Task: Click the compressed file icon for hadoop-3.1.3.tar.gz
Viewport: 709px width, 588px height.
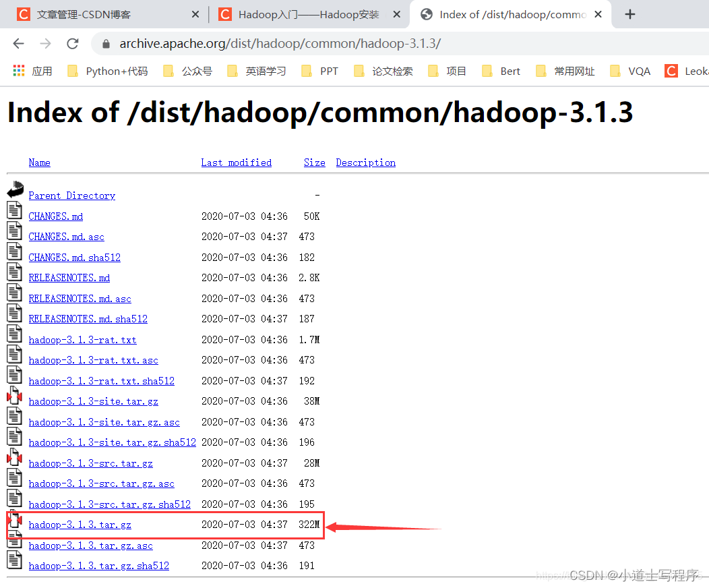Action: 15,521
